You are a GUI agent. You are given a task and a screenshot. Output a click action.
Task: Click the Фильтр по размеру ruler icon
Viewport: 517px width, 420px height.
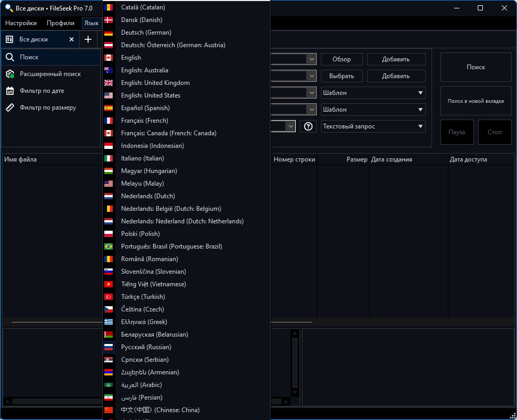point(10,107)
